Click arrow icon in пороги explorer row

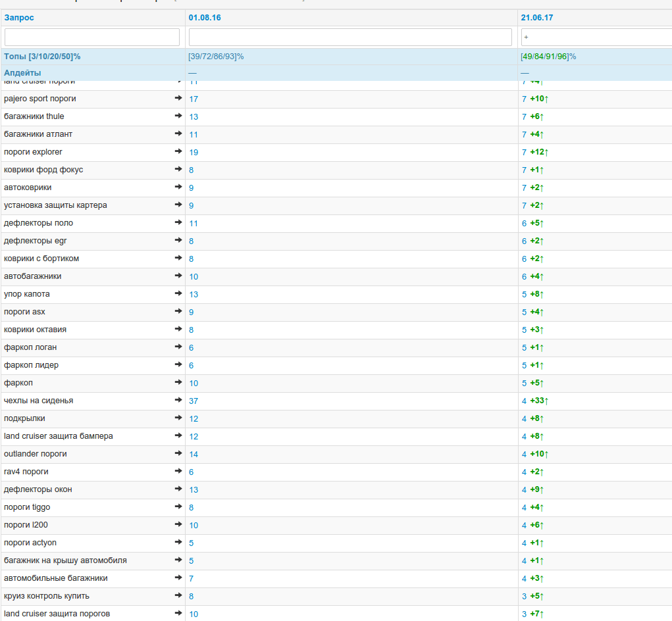tap(178, 152)
